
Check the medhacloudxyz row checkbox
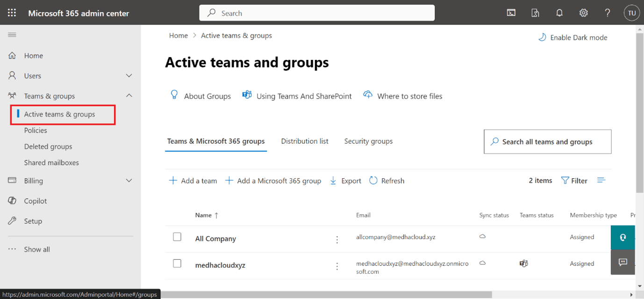177,263
